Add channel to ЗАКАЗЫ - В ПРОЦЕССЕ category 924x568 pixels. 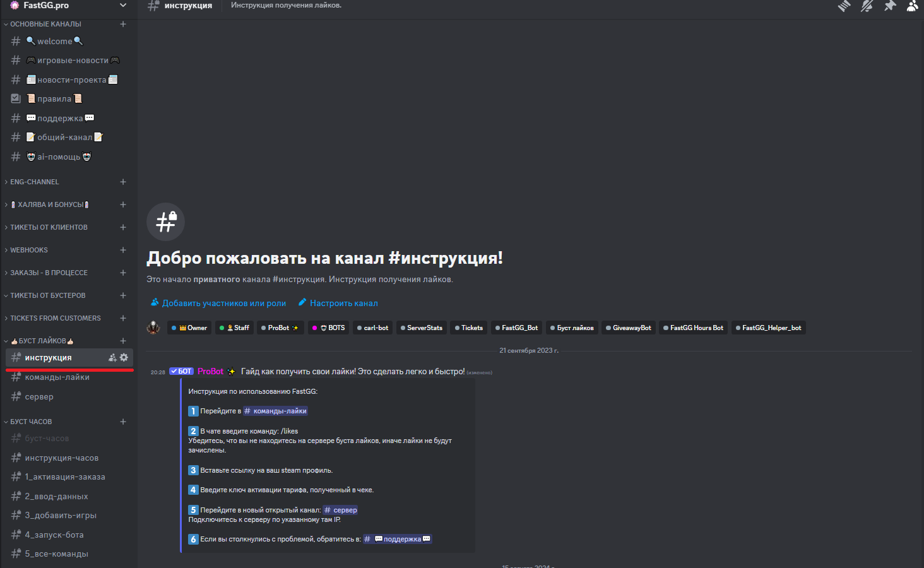point(123,273)
